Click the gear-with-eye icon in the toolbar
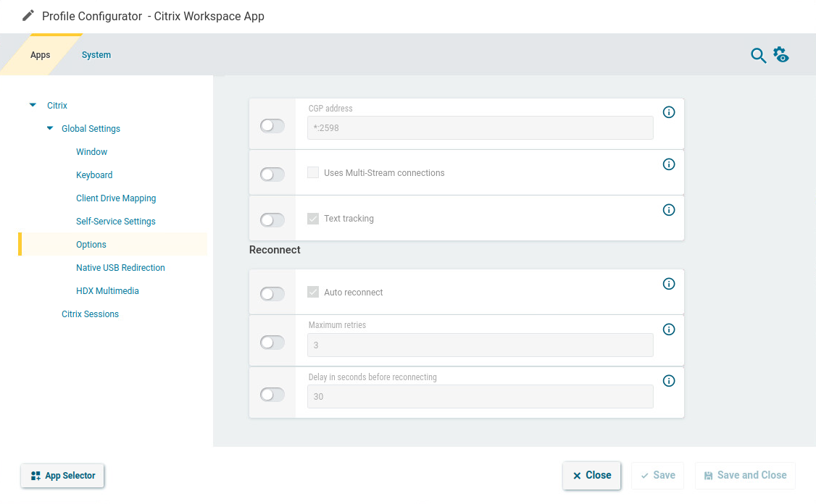 coord(780,54)
